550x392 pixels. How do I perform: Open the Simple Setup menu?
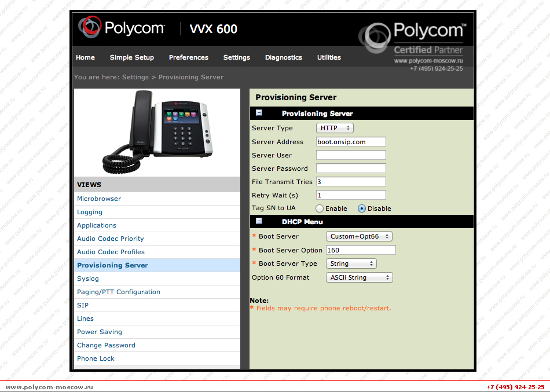coord(132,57)
